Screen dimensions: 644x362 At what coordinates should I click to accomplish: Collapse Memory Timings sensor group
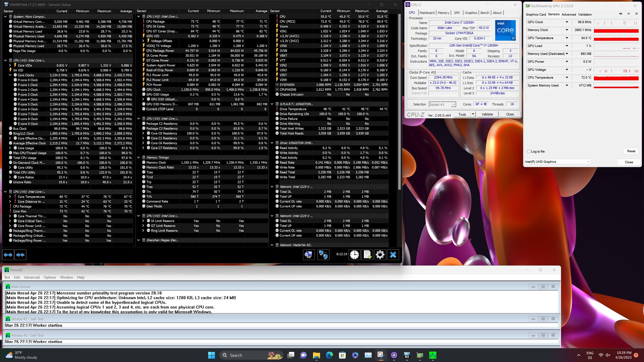point(139,158)
